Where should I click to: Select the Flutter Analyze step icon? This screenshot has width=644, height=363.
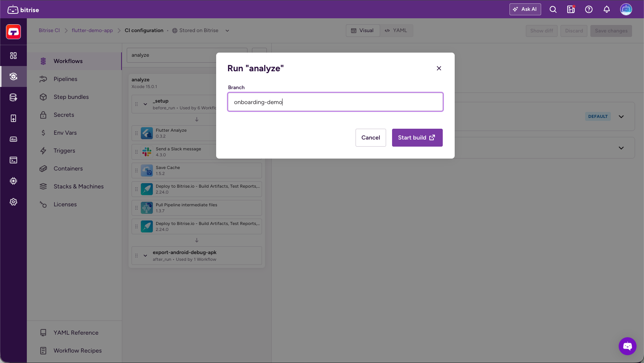(x=147, y=133)
